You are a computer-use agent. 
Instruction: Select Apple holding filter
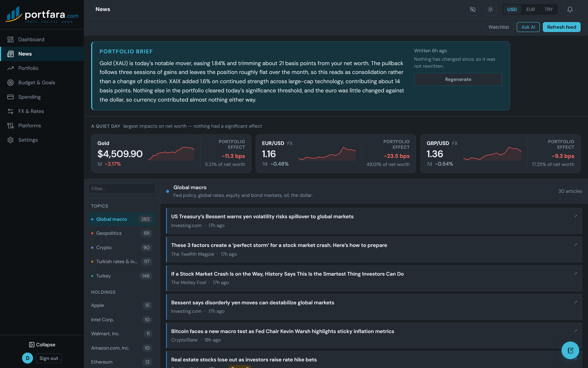click(x=122, y=305)
